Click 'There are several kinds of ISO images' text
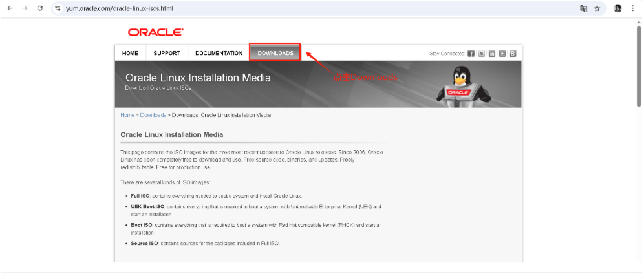 click(166, 182)
